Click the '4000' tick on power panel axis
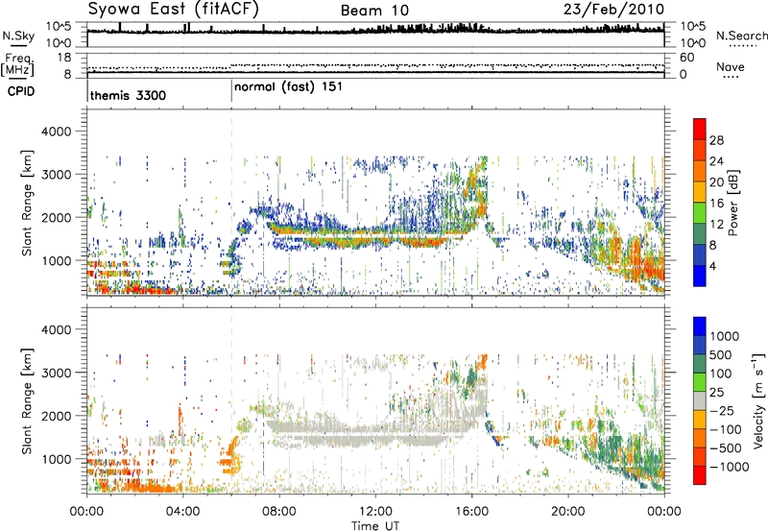Screen dimensions: 768x532 tap(56, 132)
